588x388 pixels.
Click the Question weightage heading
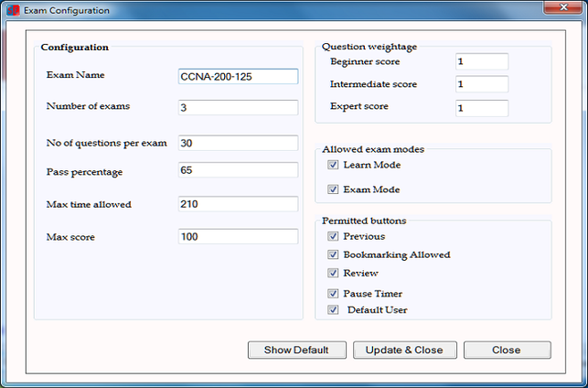pos(369,47)
